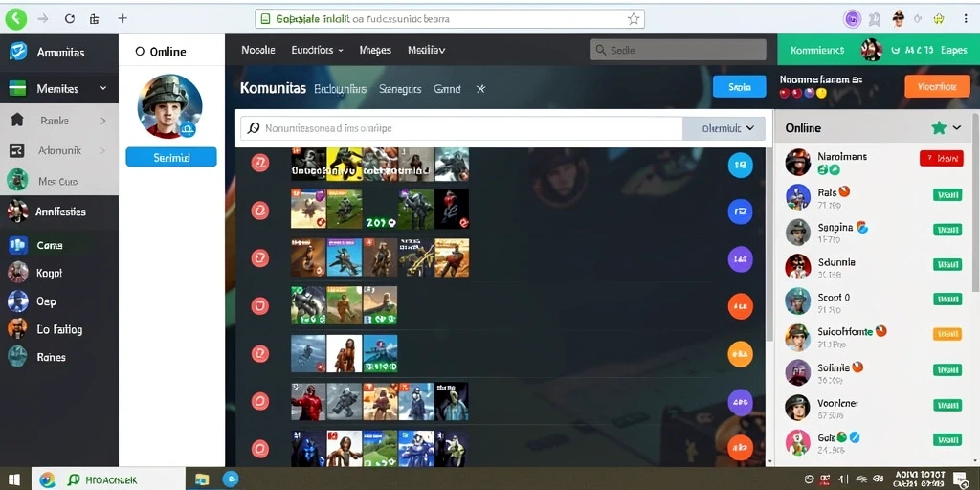Open the Mieges menu item

click(x=375, y=50)
